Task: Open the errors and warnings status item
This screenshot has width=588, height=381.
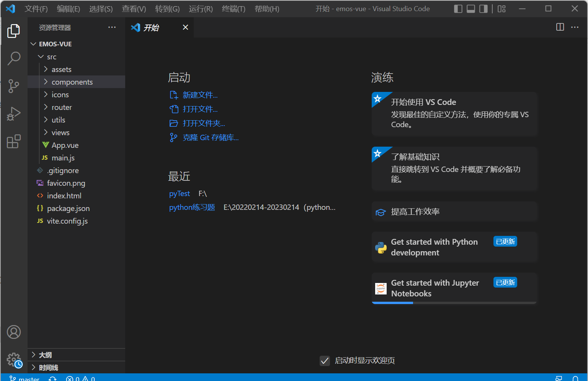Action: 80,378
